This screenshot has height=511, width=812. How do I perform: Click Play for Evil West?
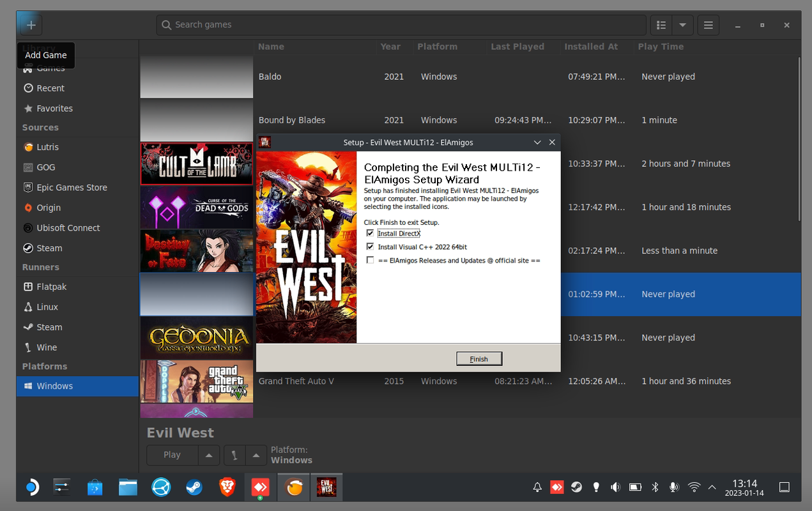[x=172, y=455]
